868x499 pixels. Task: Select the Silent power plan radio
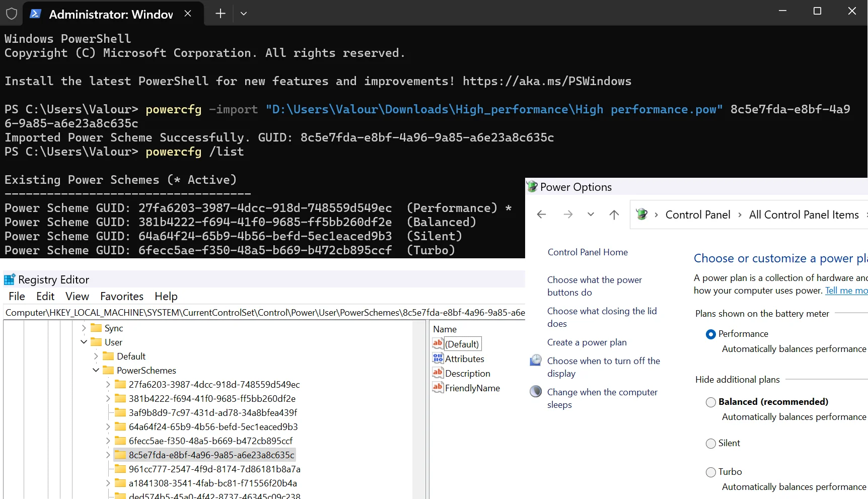(710, 444)
